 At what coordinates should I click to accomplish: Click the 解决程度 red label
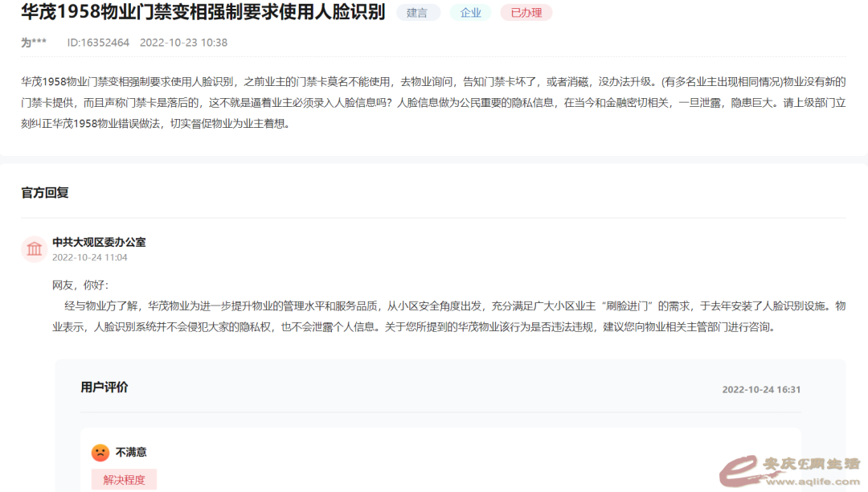click(124, 480)
